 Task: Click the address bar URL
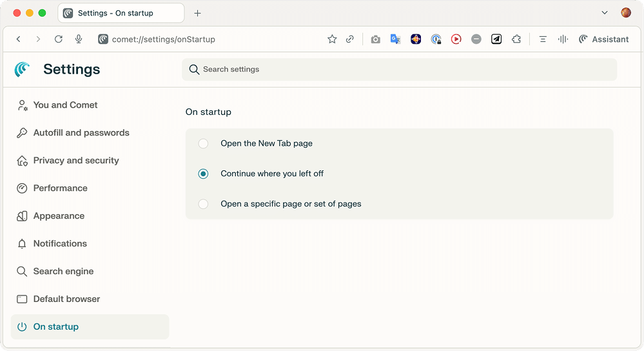[164, 39]
